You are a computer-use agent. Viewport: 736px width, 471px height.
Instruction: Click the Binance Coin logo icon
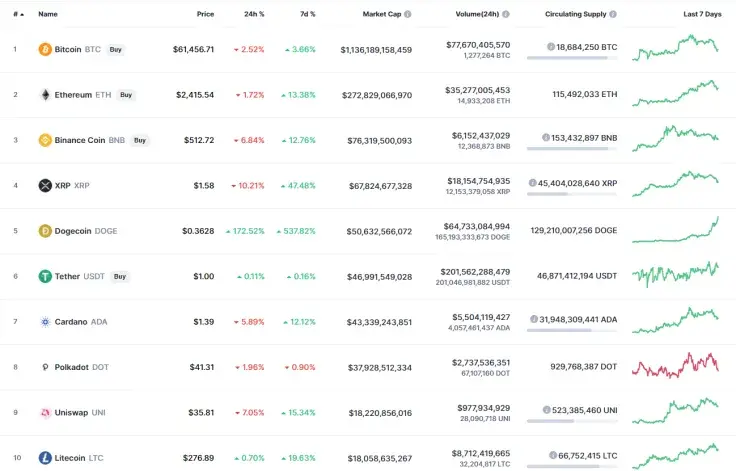45,140
